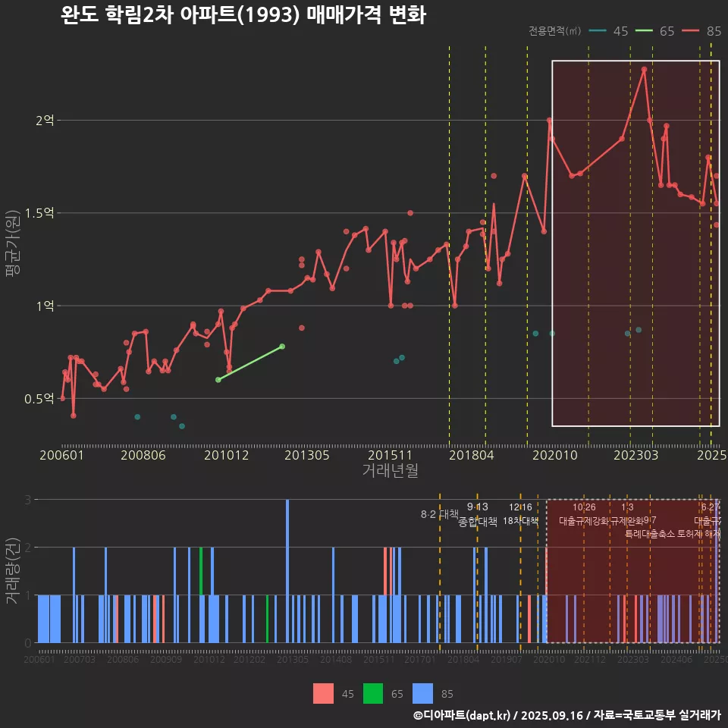This screenshot has width=728, height=728.
Task: Click 201012 on the price chart x-axis
Action: click(x=226, y=455)
